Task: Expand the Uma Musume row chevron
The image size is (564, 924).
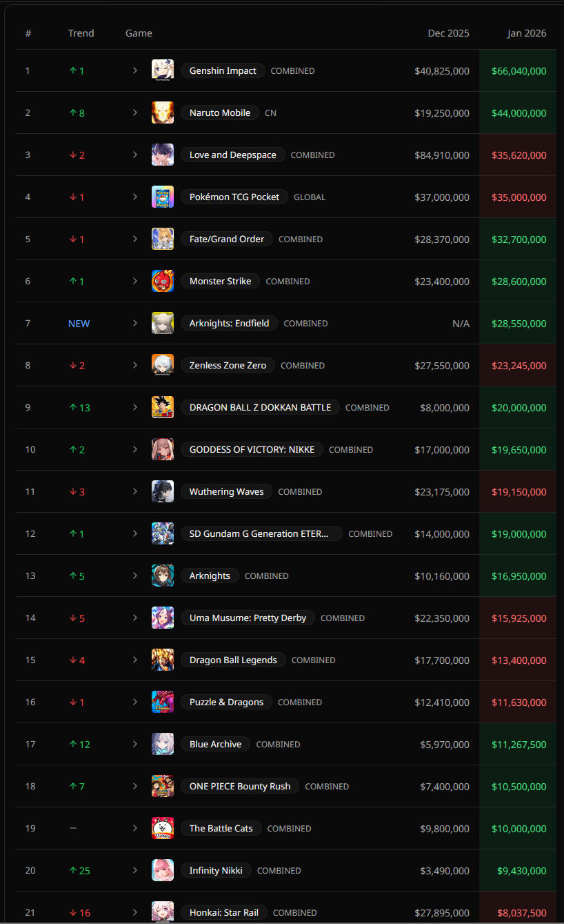Action: (x=135, y=618)
